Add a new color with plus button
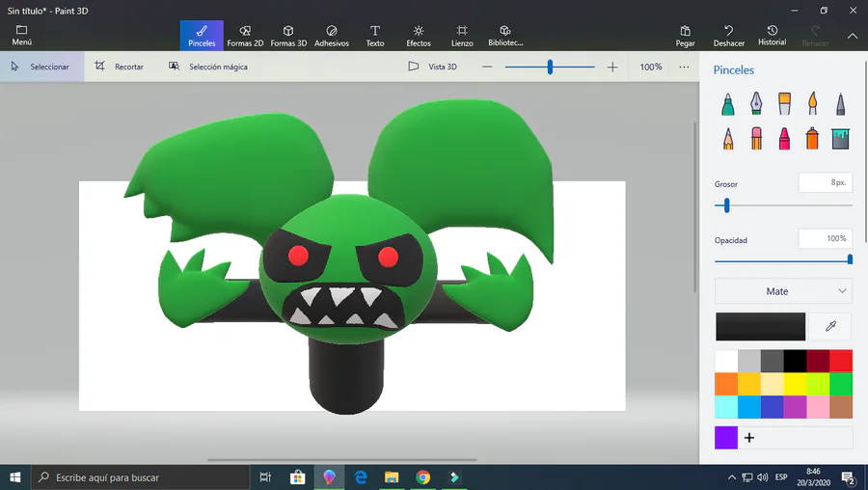Image resolution: width=868 pixels, height=490 pixels. point(749,438)
